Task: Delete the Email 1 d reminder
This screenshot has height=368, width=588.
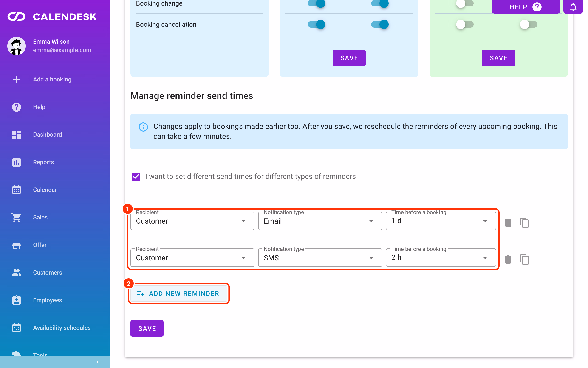Action: [508, 222]
